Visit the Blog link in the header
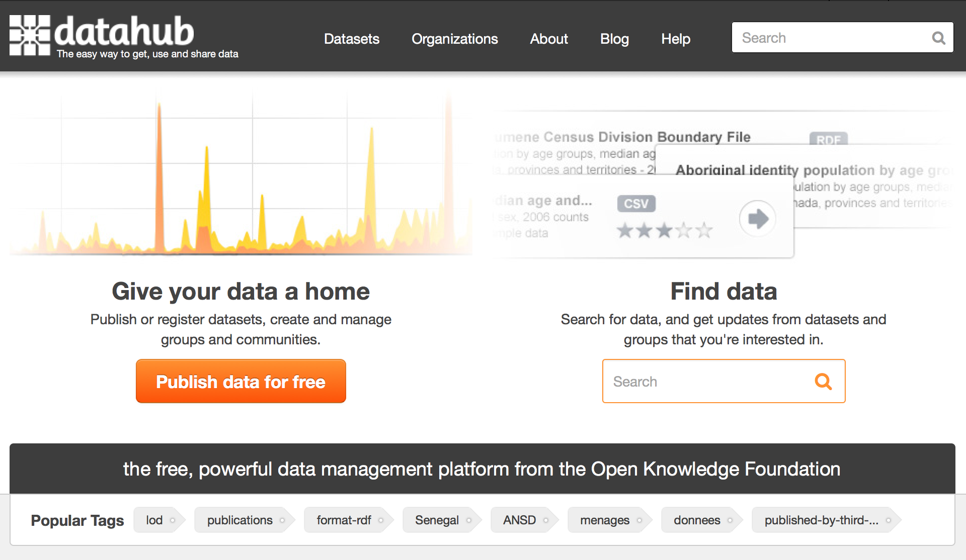966x560 pixels. click(x=614, y=39)
